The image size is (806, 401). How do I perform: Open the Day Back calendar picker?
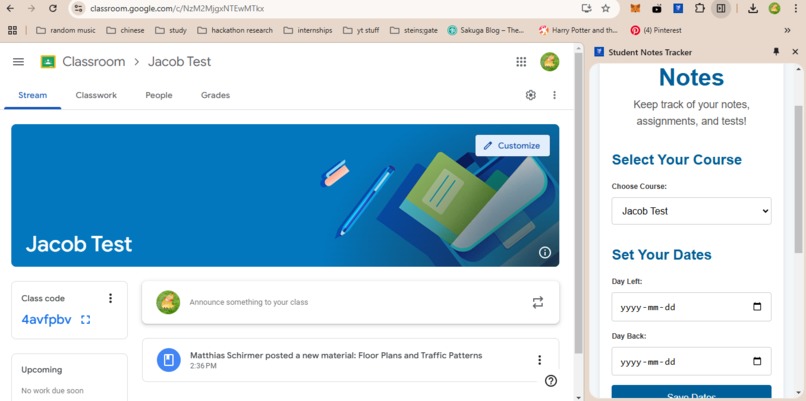click(757, 361)
